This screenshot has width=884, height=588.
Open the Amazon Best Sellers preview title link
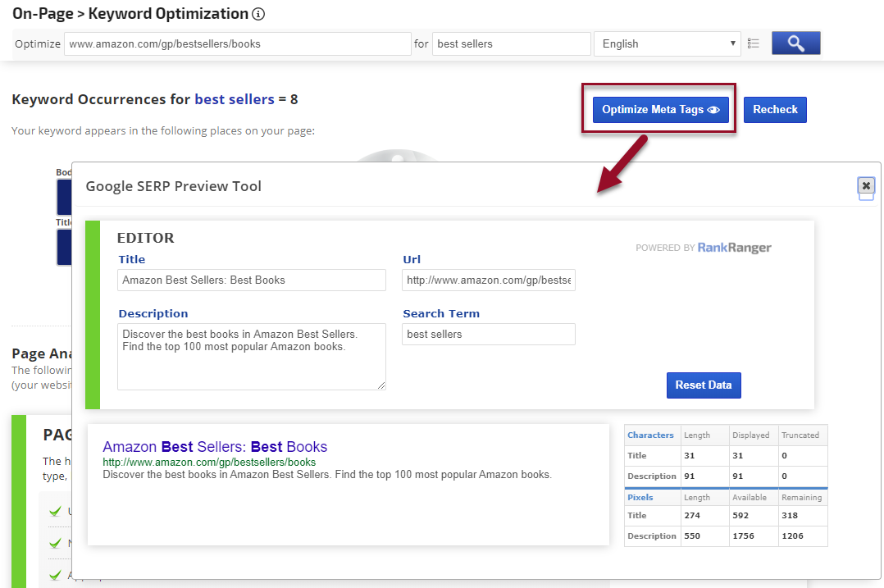click(x=215, y=447)
